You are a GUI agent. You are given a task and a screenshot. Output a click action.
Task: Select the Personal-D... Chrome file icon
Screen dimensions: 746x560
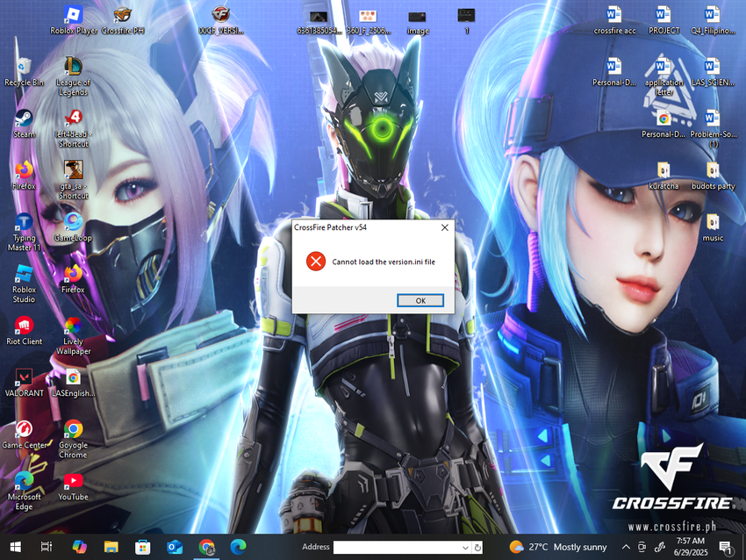[664, 124]
